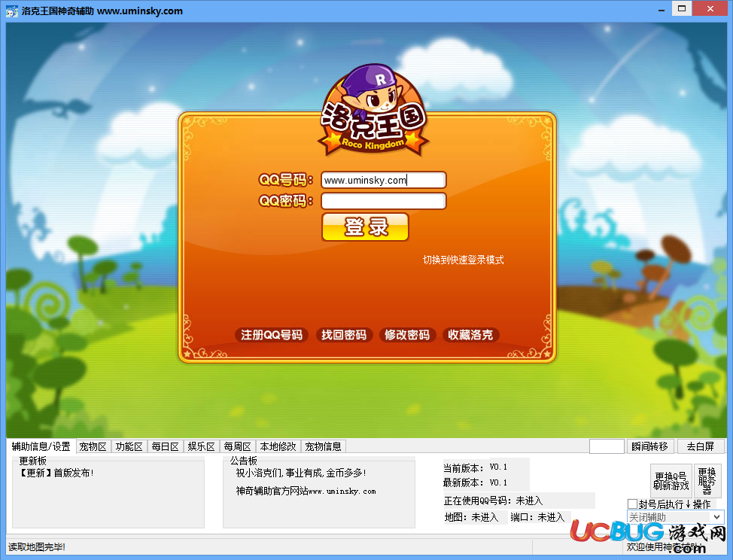Image resolution: width=733 pixels, height=560 pixels.
Task: Click the QQ号码 input field
Action: 383,180
